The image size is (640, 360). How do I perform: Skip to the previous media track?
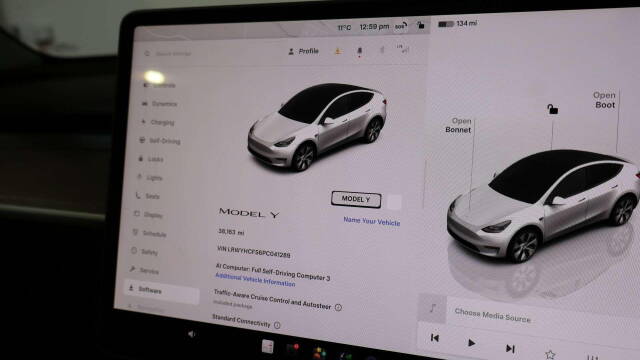click(435, 338)
